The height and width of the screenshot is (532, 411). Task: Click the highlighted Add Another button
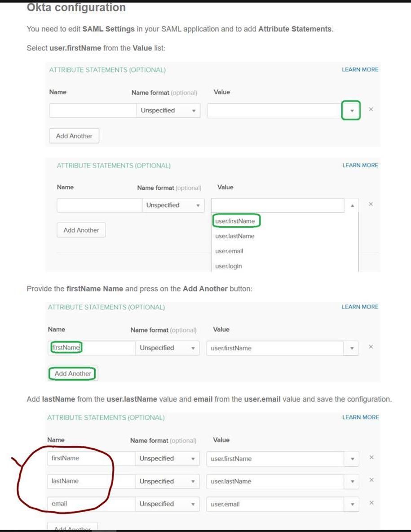click(72, 374)
